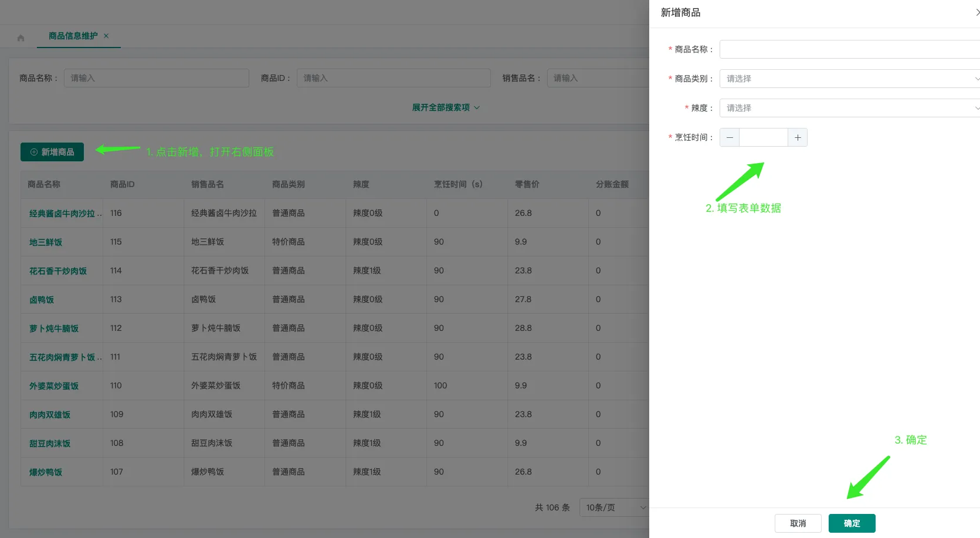The height and width of the screenshot is (538, 980).
Task: Click the 取消 button
Action: [798, 523]
